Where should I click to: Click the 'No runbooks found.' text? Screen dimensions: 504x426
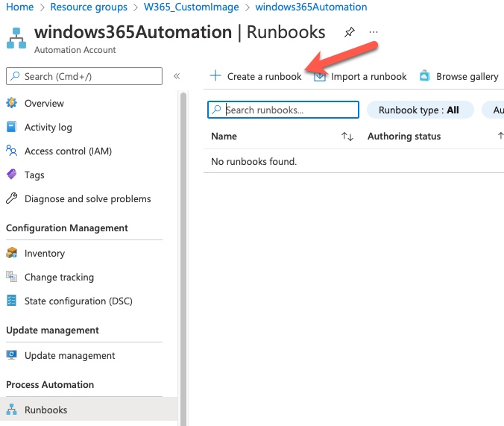[x=254, y=161]
